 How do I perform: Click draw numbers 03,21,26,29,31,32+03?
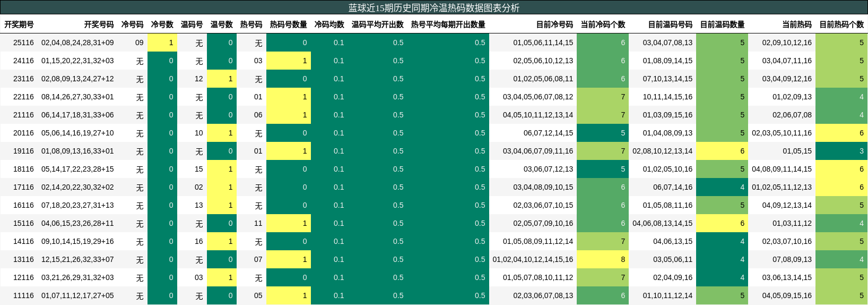pos(77,277)
